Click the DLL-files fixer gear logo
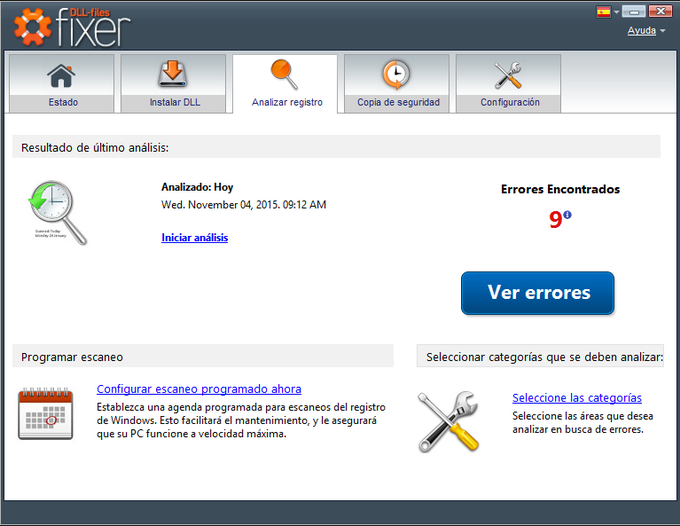680x526 pixels. tap(32, 27)
